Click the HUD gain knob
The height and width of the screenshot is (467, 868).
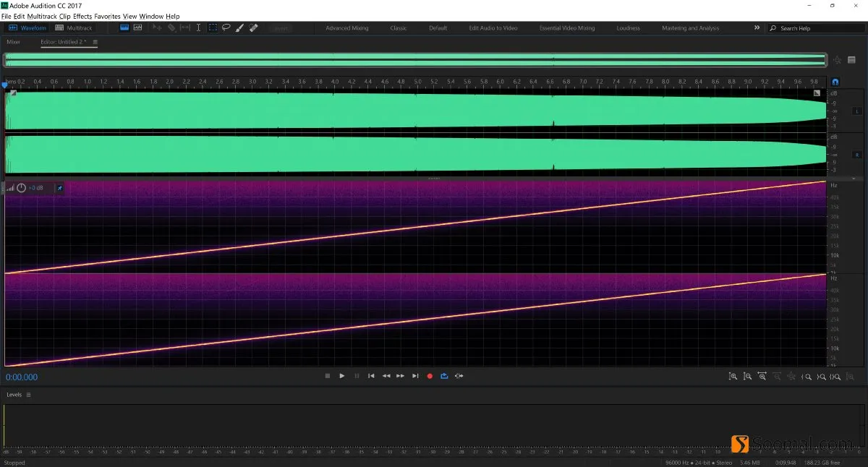coord(21,188)
